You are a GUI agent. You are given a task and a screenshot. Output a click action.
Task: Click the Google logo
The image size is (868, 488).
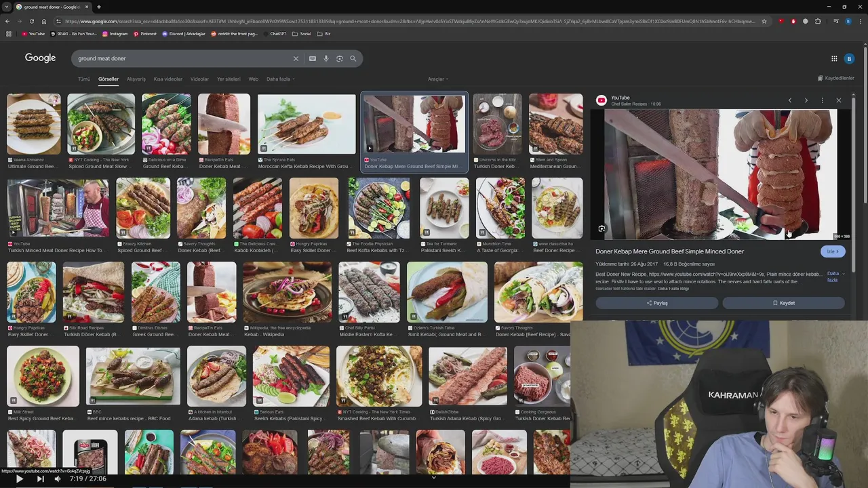coord(41,58)
